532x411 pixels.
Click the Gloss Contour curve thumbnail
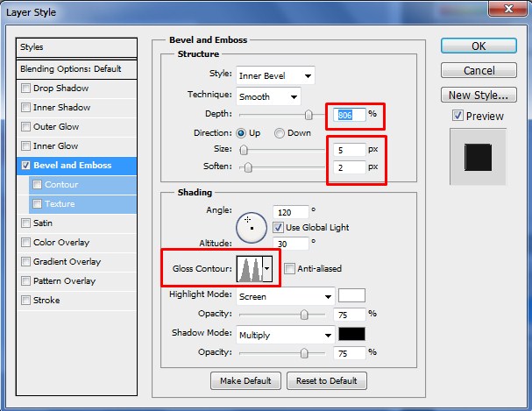pos(250,269)
